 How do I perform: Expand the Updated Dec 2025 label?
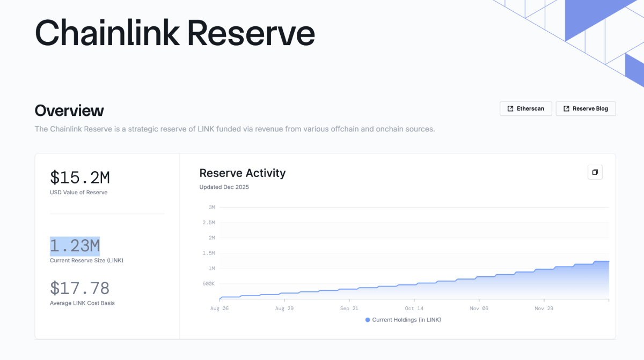224,187
